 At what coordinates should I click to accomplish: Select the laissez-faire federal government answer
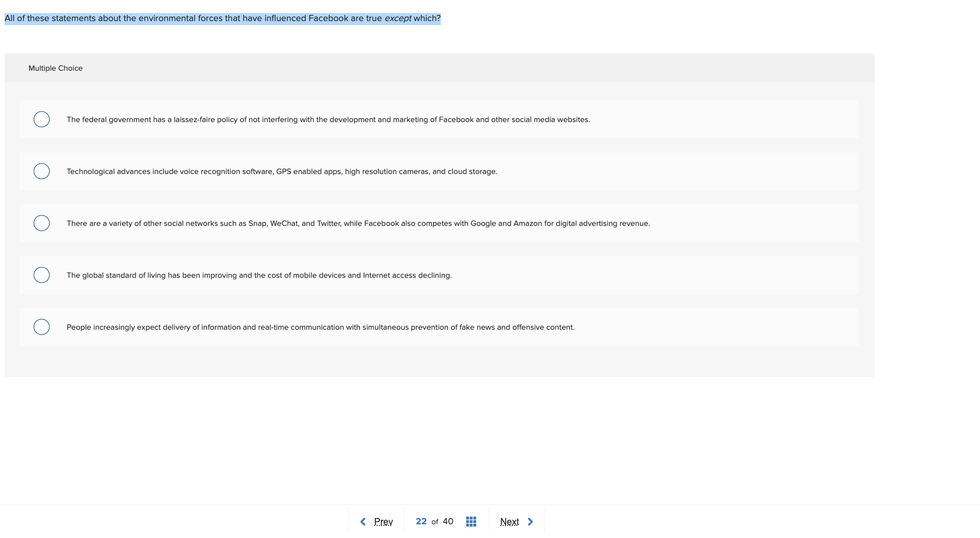tap(42, 119)
